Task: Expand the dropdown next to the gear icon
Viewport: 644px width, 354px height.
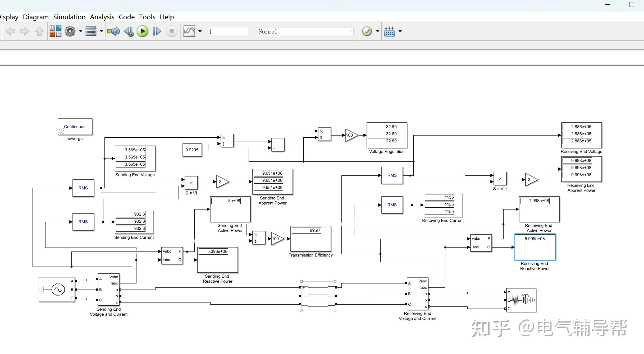Action: click(x=80, y=31)
